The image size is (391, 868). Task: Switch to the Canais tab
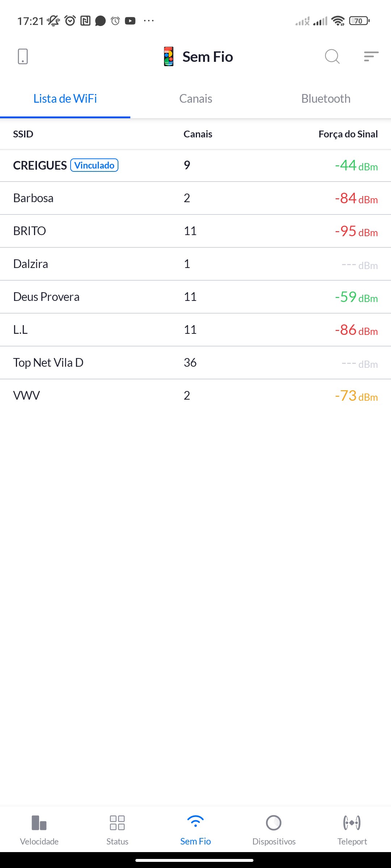tap(195, 99)
